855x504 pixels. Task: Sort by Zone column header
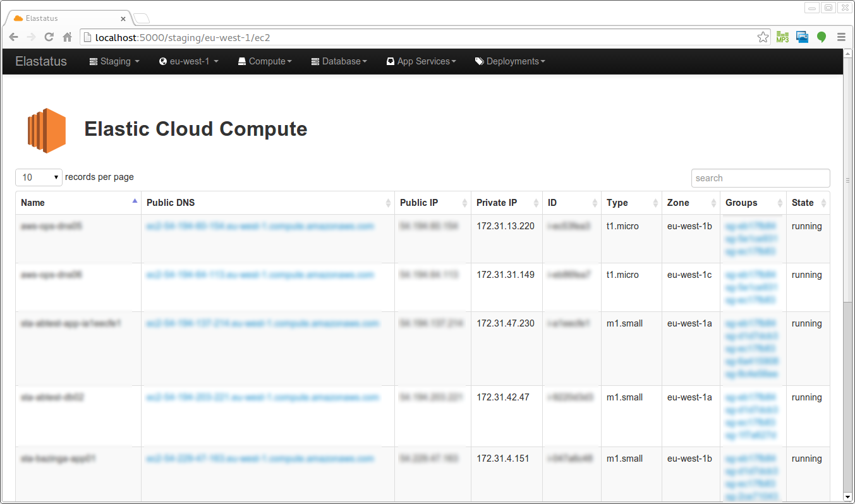click(x=691, y=203)
